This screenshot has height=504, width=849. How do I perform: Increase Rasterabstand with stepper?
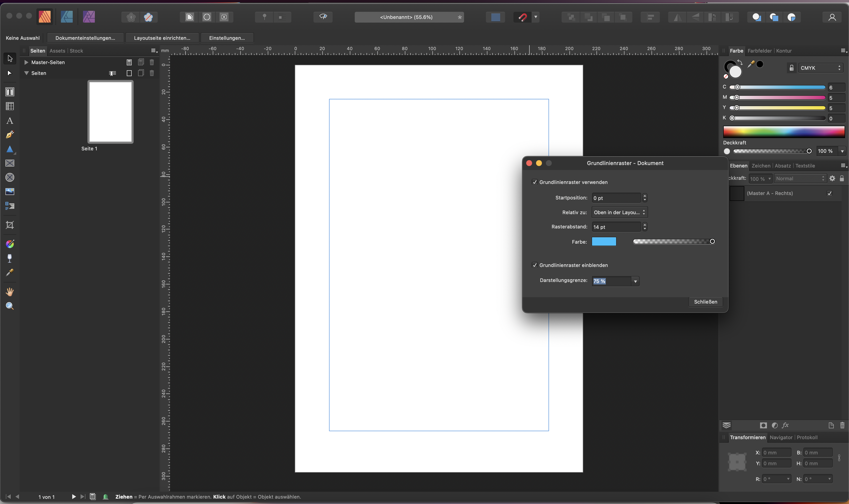tap(645, 224)
